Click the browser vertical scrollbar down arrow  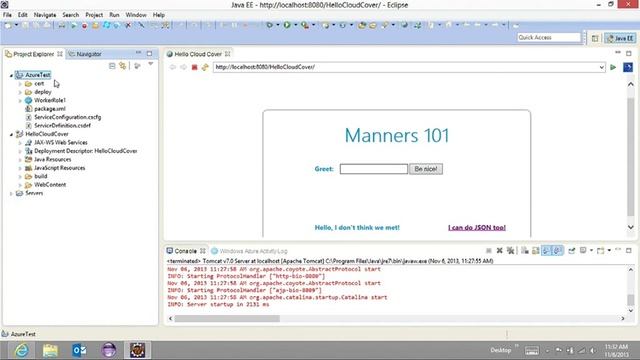[631, 227]
